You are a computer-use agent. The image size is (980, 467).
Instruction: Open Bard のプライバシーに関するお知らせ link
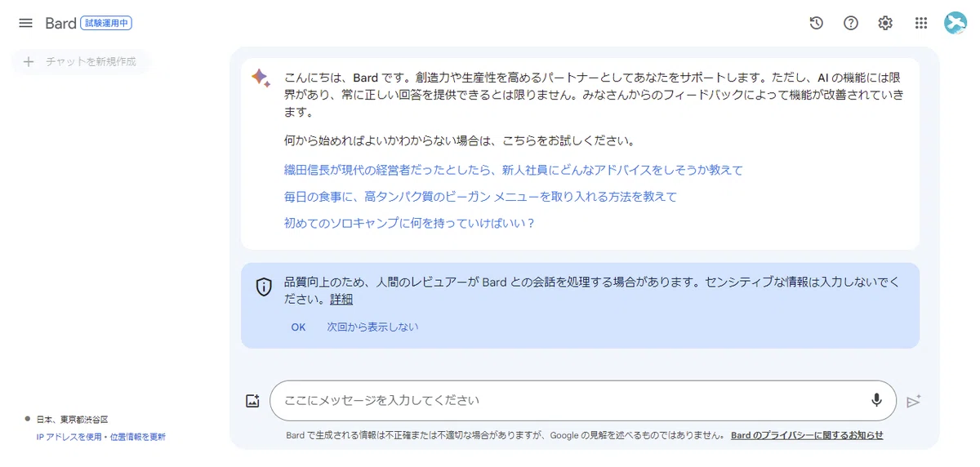(x=807, y=435)
